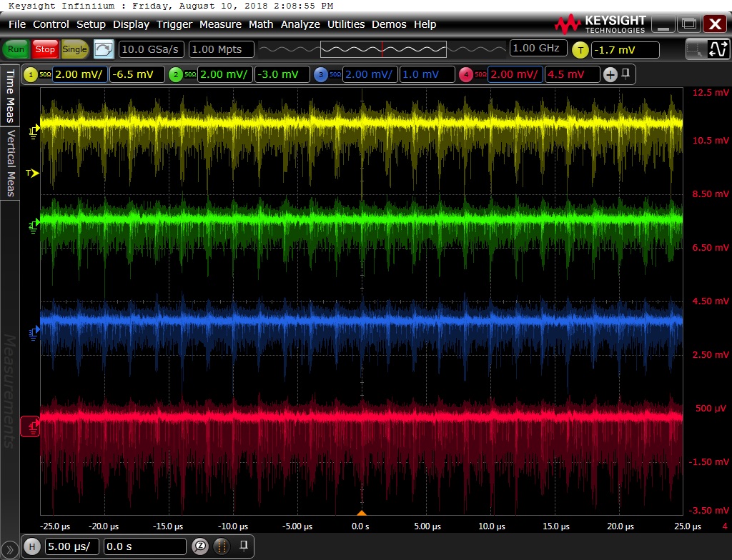The height and width of the screenshot is (560, 732).
Task: Click the Single acquisition button
Action: (75, 49)
